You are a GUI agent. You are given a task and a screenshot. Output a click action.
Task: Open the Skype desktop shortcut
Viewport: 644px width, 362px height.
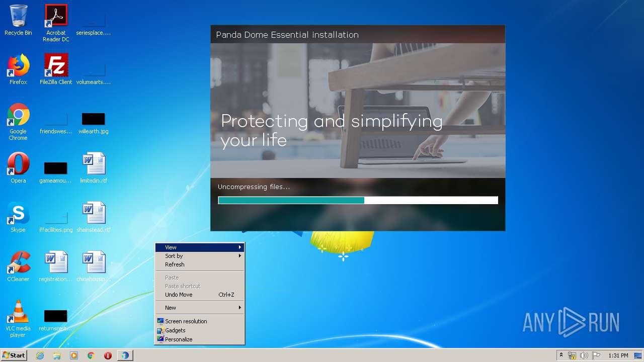point(18,217)
